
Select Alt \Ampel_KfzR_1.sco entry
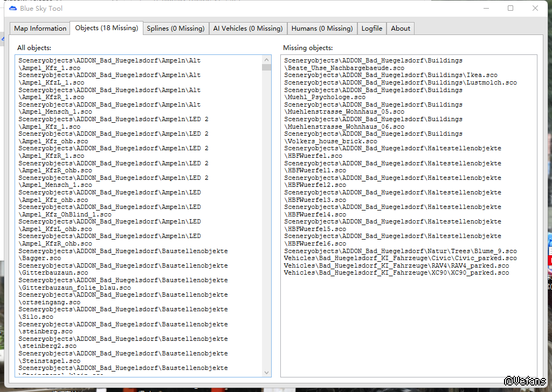(109, 94)
